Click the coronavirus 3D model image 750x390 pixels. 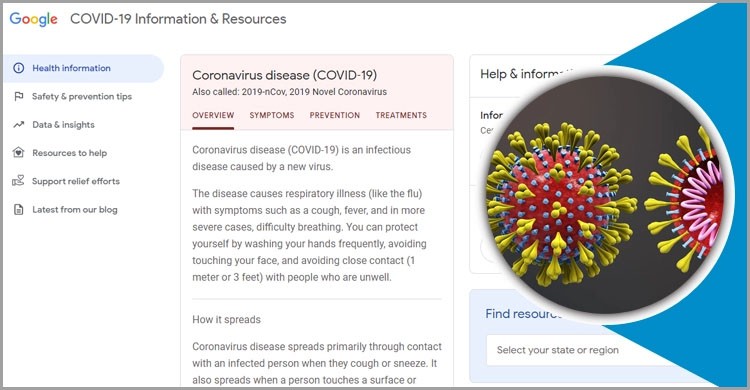pos(607,195)
